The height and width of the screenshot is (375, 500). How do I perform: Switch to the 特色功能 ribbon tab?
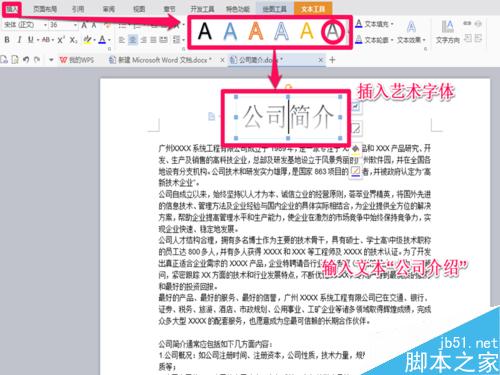point(238,9)
